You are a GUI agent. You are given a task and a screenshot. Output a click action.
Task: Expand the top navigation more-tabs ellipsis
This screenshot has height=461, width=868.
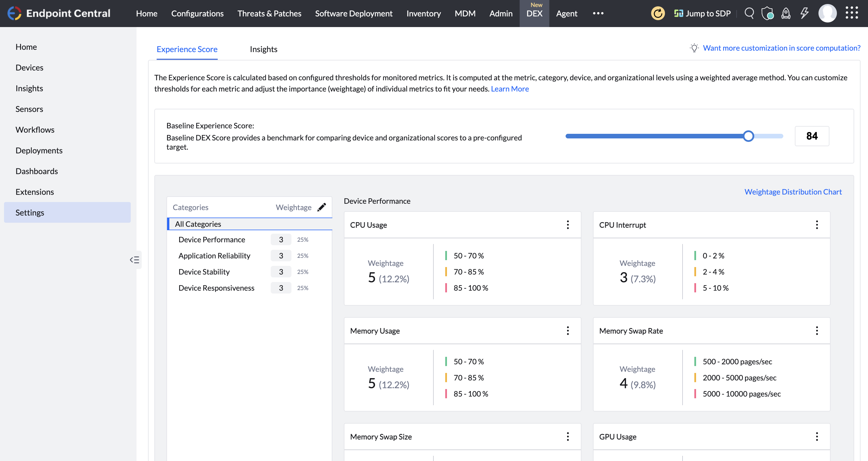point(598,14)
